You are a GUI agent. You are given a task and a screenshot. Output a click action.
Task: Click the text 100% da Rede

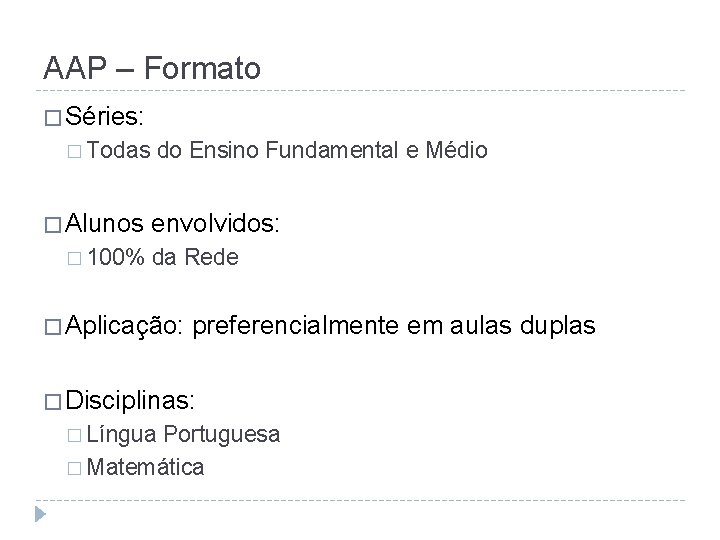tap(163, 257)
